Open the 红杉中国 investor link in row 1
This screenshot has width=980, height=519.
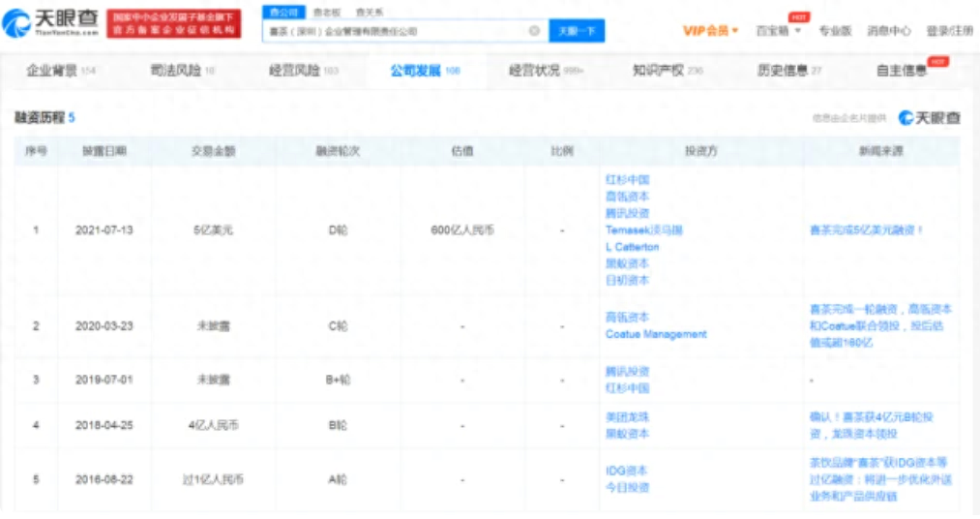626,179
